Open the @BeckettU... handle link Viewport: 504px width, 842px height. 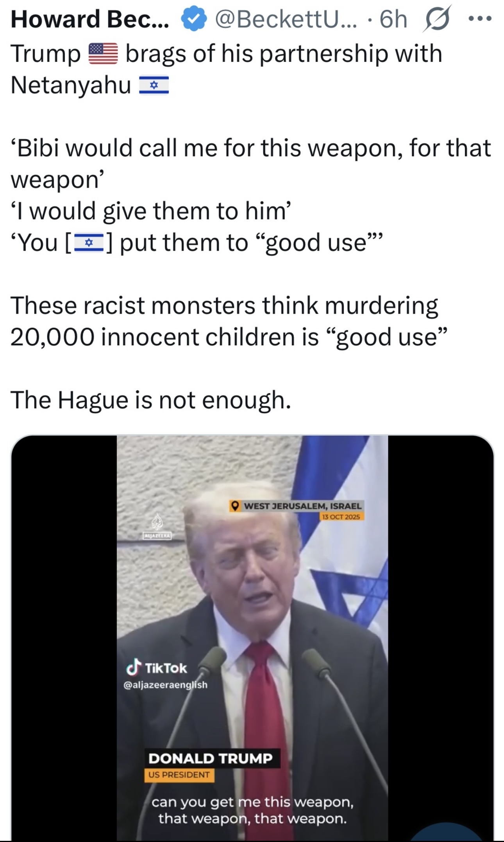pyautogui.click(x=286, y=19)
